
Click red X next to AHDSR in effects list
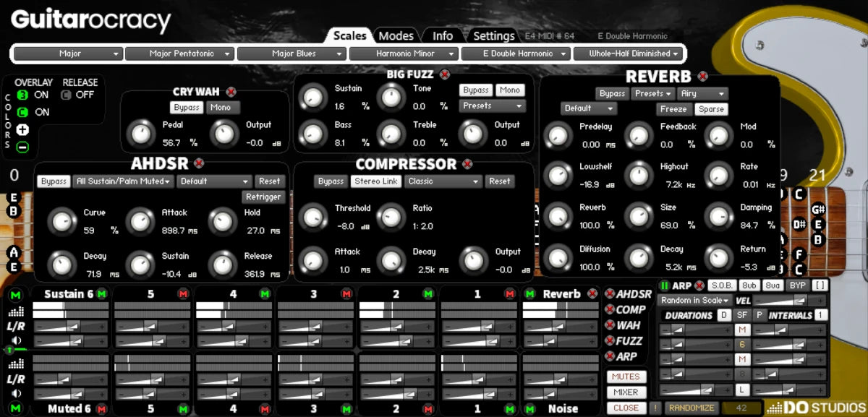click(x=610, y=294)
